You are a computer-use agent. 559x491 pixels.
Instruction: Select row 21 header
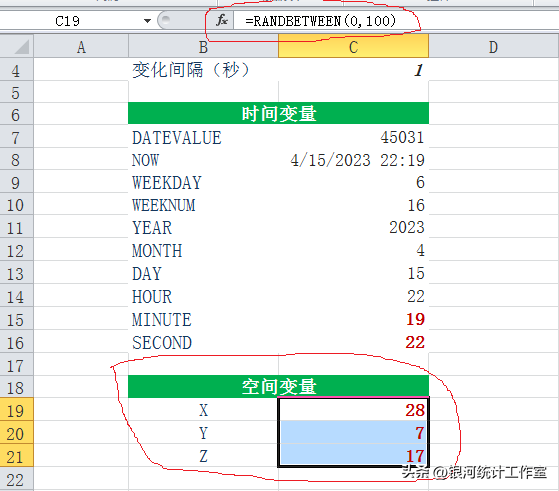[16, 456]
